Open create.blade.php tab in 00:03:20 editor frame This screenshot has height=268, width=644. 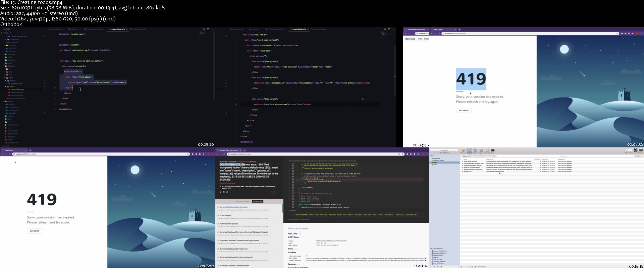(x=117, y=29)
